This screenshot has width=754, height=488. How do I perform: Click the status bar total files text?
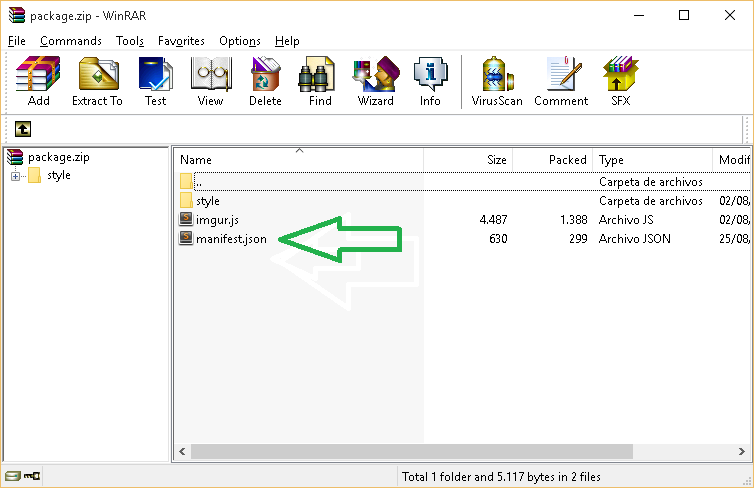pos(501,477)
